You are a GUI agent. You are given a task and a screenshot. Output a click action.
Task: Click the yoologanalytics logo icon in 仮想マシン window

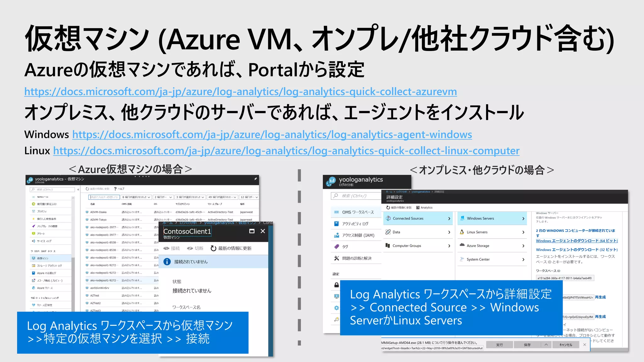[30, 180]
